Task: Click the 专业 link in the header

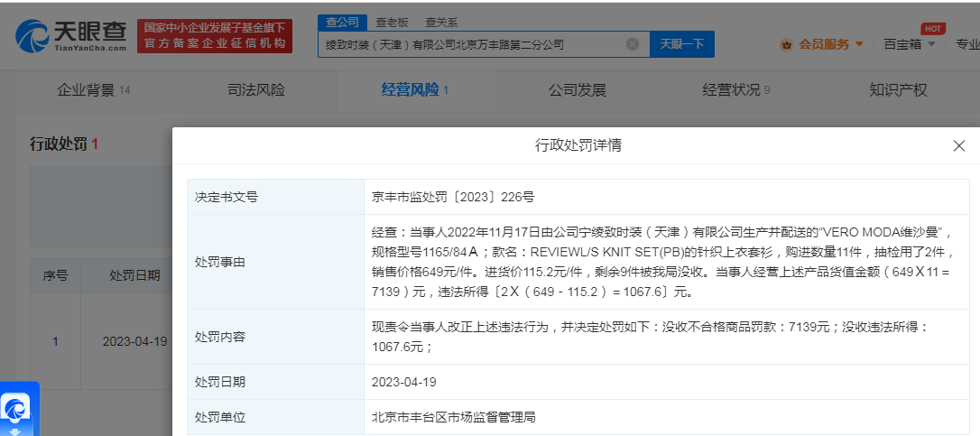Action: [x=968, y=44]
